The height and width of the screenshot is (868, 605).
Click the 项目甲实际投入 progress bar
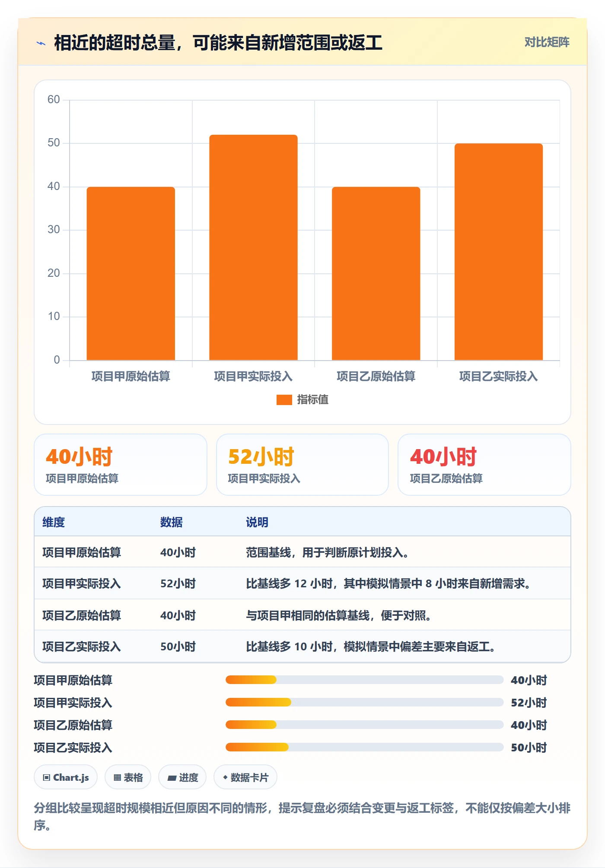click(x=364, y=703)
